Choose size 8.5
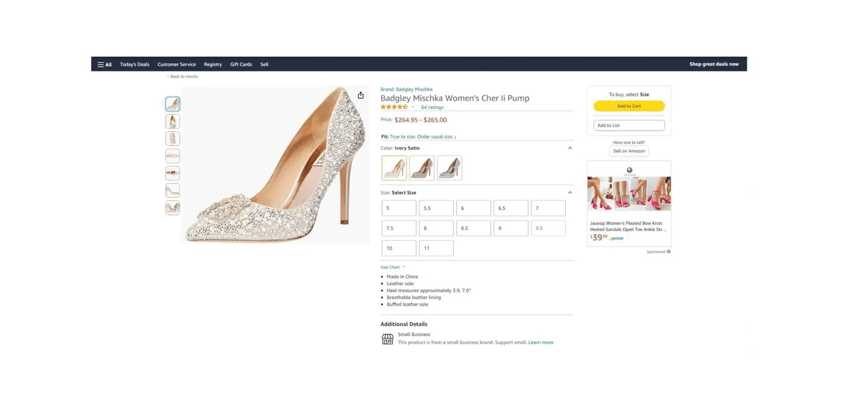Image resolution: width=868 pixels, height=419 pixels. pyautogui.click(x=473, y=228)
